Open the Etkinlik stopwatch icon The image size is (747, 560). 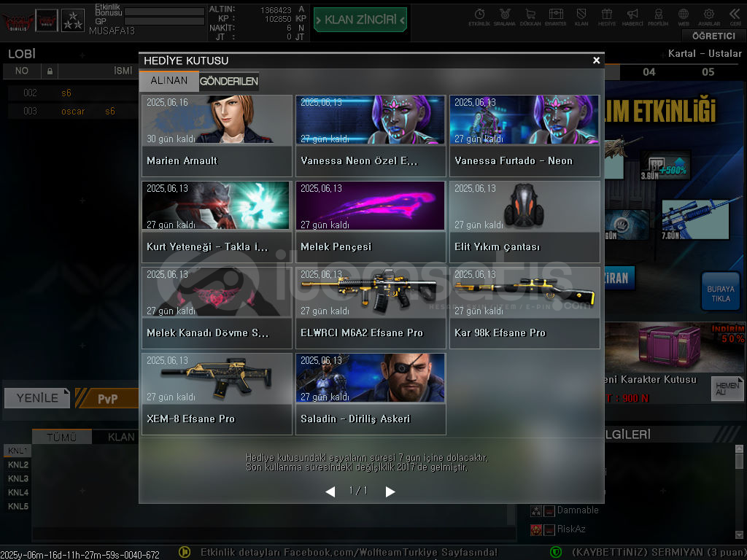(x=479, y=17)
